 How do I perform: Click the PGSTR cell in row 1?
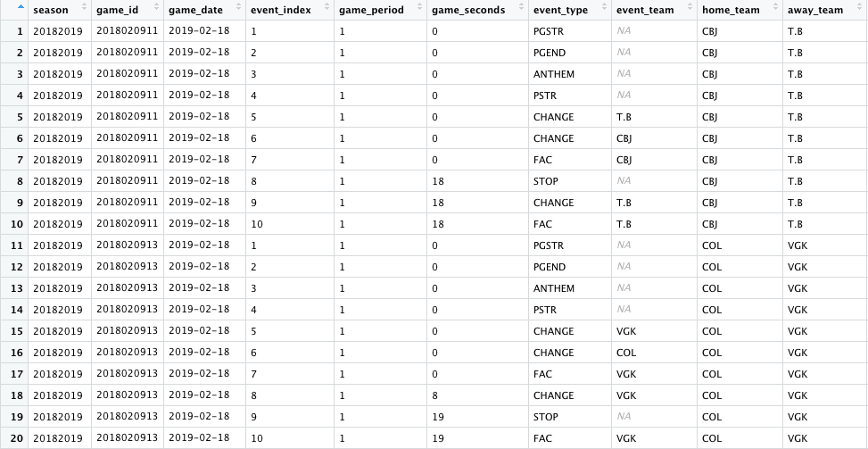pos(548,31)
